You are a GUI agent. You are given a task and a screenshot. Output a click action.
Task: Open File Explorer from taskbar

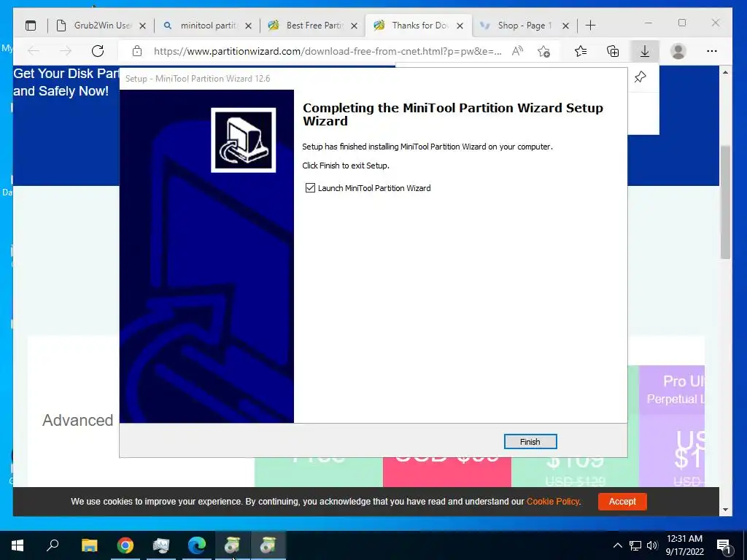[x=89, y=545]
